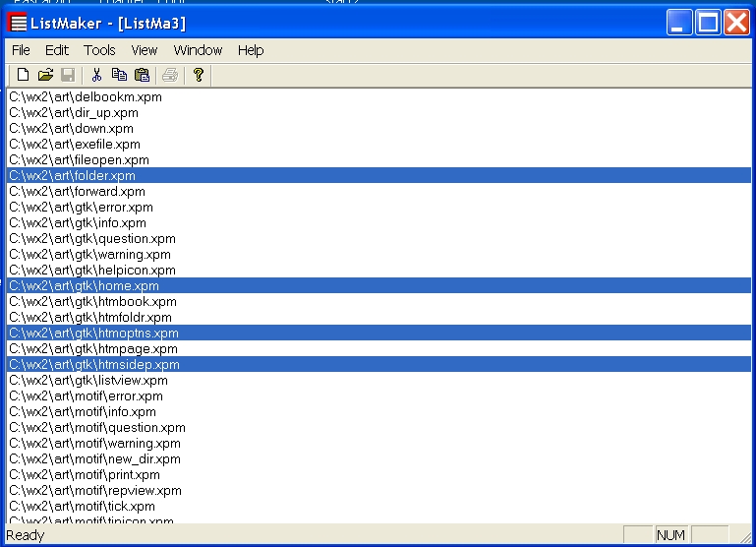Select row C:\wx2\art\motif\question.xpm
Viewport: 756px width, 547px height.
click(378, 427)
